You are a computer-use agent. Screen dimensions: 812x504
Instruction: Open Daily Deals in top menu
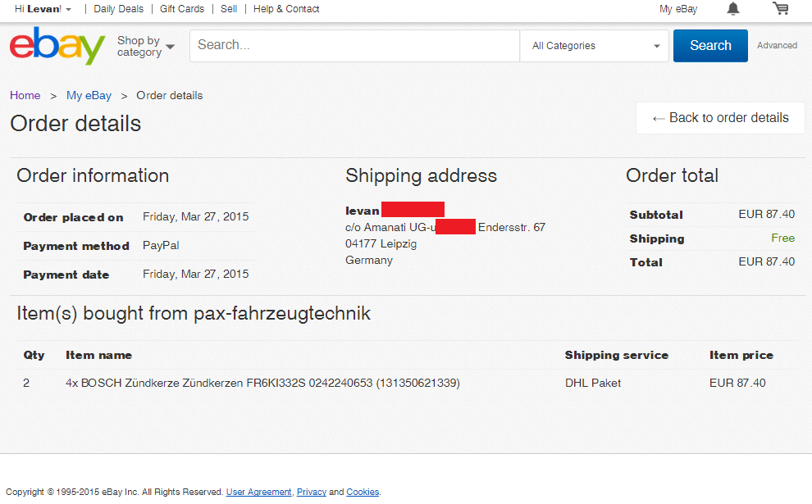tap(118, 9)
